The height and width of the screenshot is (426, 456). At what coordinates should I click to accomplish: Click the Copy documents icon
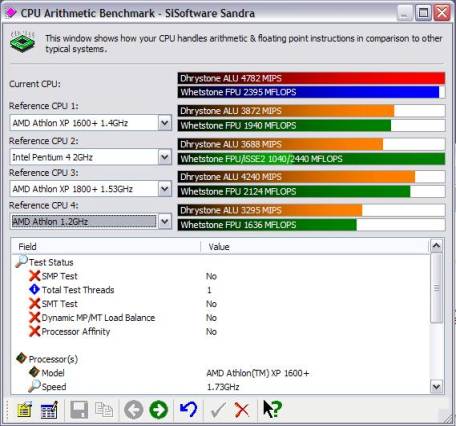click(x=104, y=410)
